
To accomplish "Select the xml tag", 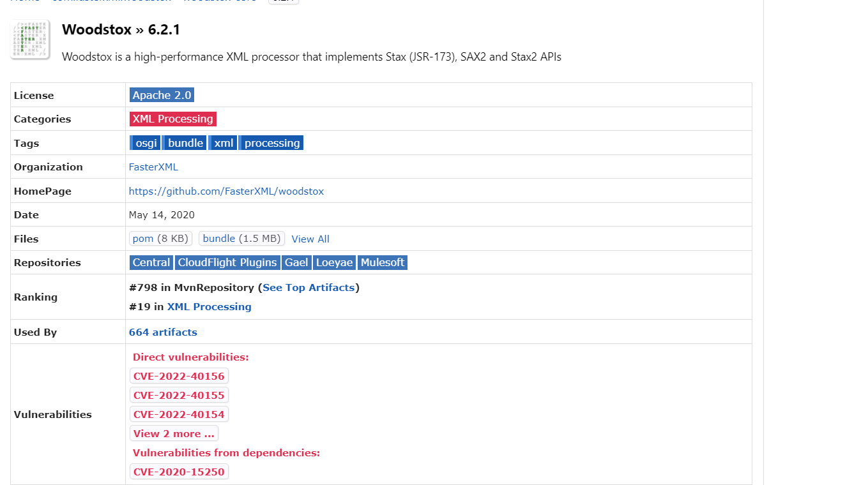I will (223, 143).
